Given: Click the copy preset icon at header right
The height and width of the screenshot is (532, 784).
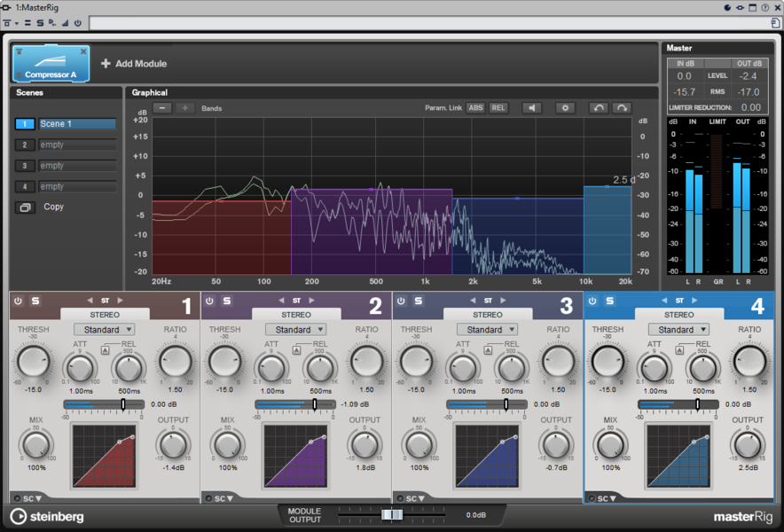Looking at the screenshot, I should (775, 23).
